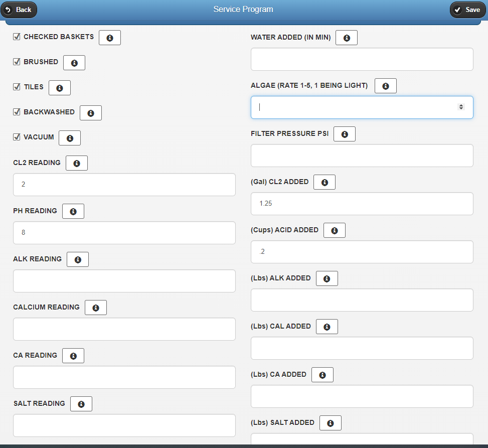Uncheck the BRUSHED checkbox
Screen dimensions: 488x448
(x=17, y=61)
